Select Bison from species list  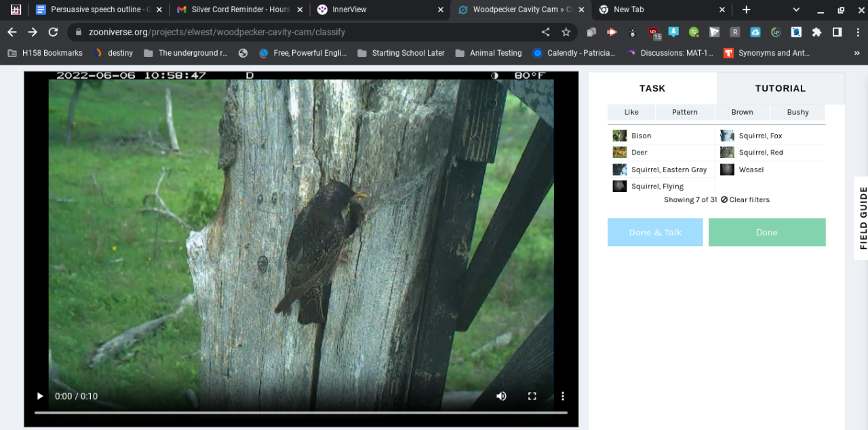click(662, 136)
